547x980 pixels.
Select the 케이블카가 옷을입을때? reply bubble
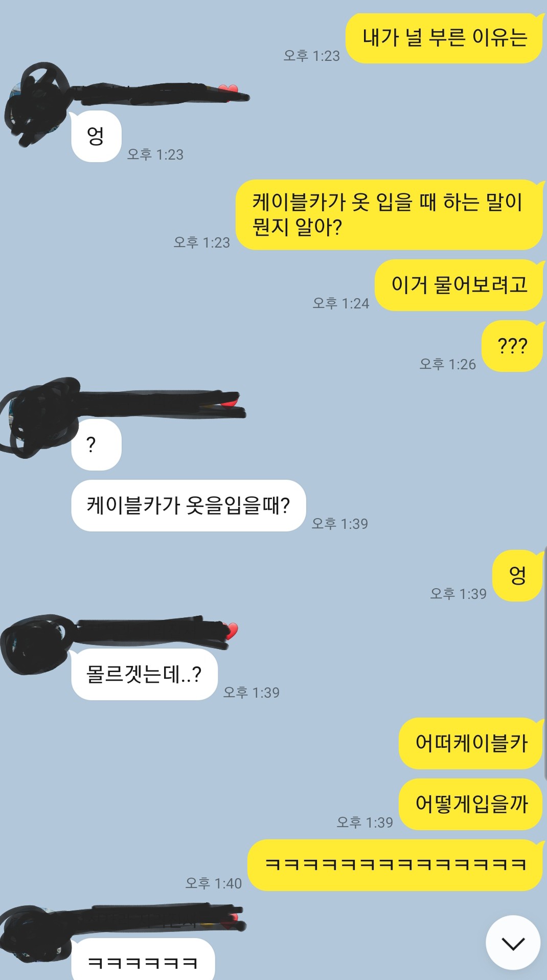coord(189,505)
